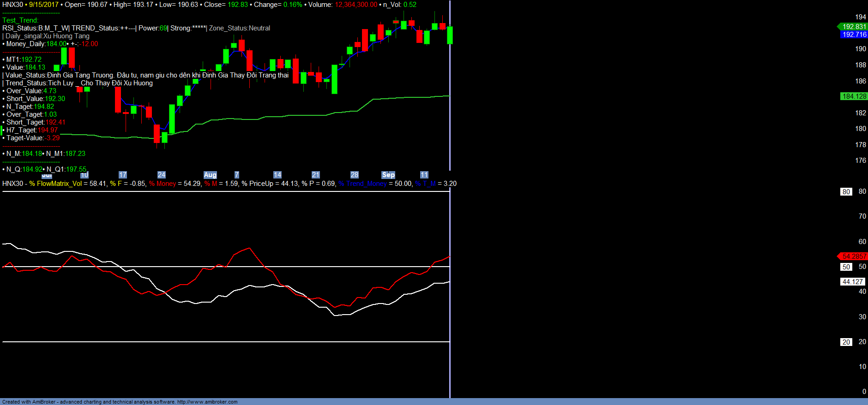Select the red 54.2857 indicator value tag
The image size is (868, 405).
click(x=854, y=256)
